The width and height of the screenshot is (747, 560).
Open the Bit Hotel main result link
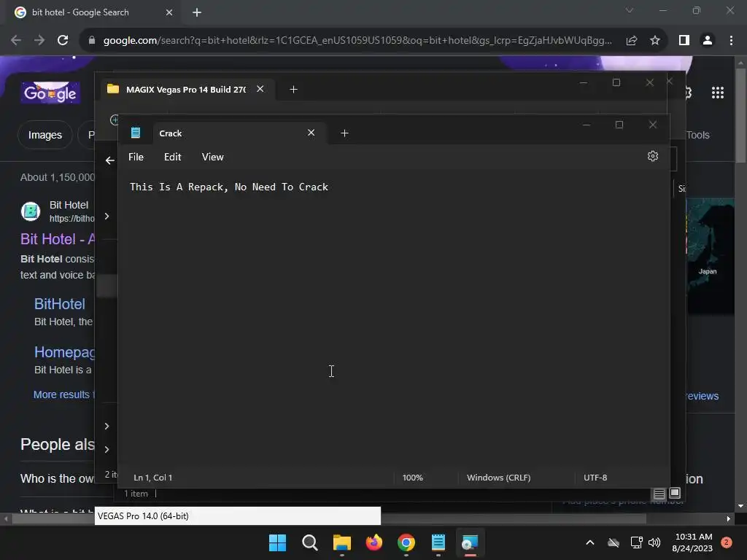click(x=57, y=239)
